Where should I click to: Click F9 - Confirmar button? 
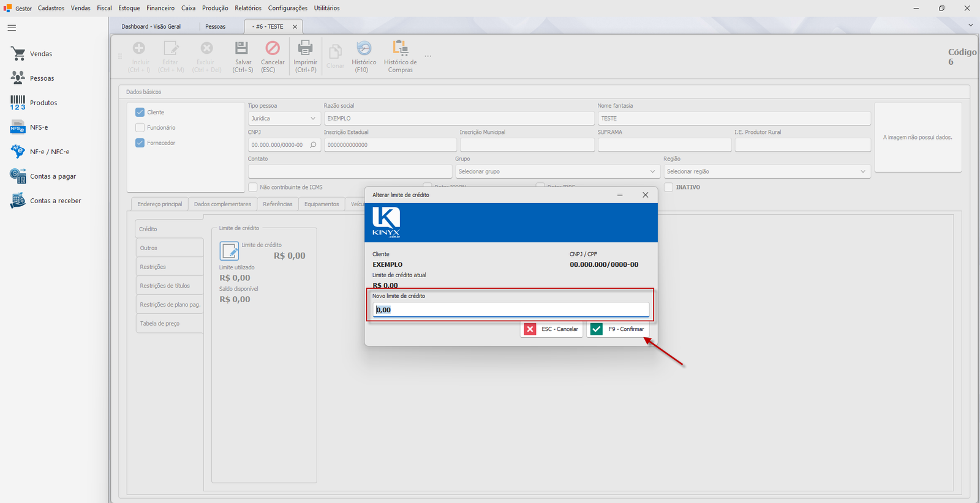pos(617,329)
